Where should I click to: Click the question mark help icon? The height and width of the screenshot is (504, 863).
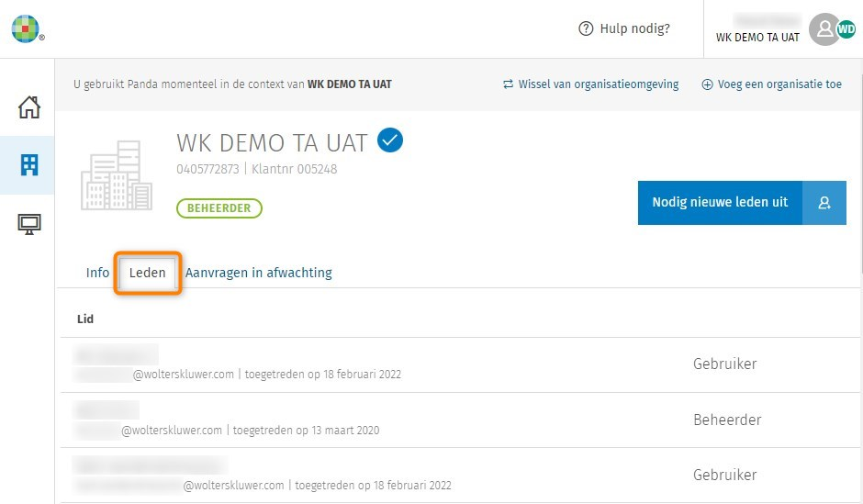[586, 28]
